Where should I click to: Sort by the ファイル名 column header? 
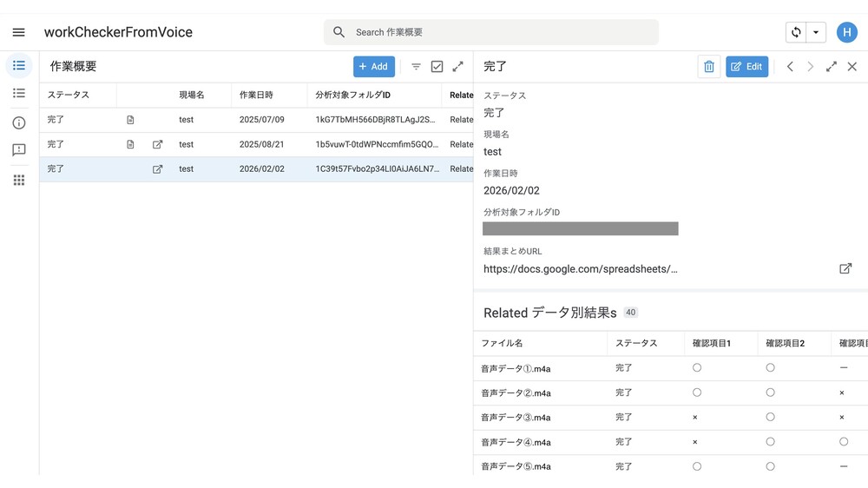click(502, 343)
